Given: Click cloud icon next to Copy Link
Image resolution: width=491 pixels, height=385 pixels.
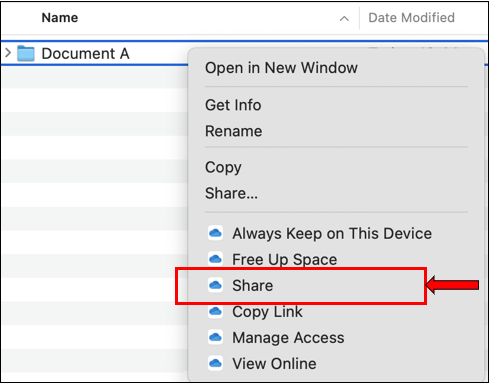Looking at the screenshot, I should point(215,312).
